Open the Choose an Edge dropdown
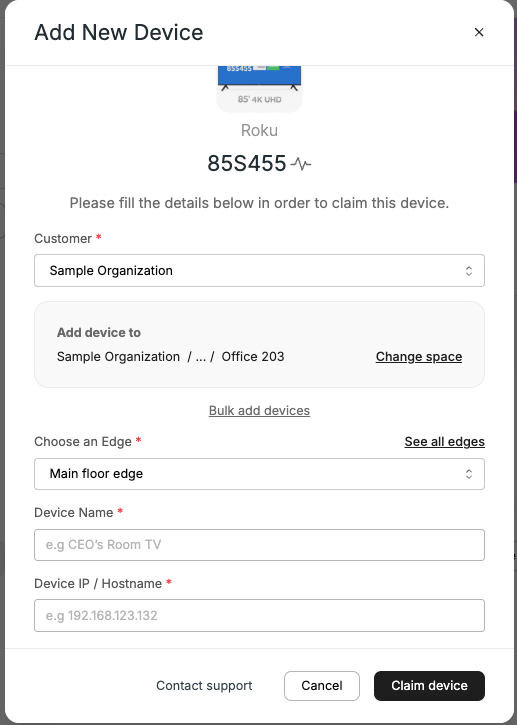Image resolution: width=517 pixels, height=725 pixels. 259,474
